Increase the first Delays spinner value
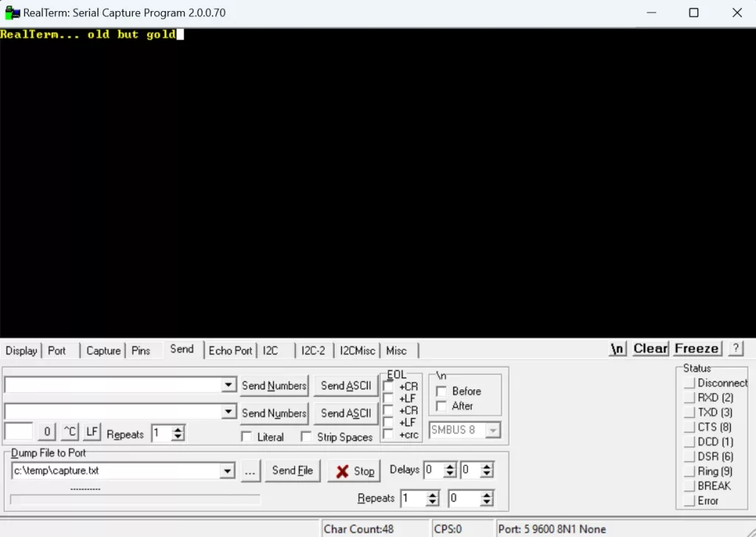The width and height of the screenshot is (756, 537). 450,467
